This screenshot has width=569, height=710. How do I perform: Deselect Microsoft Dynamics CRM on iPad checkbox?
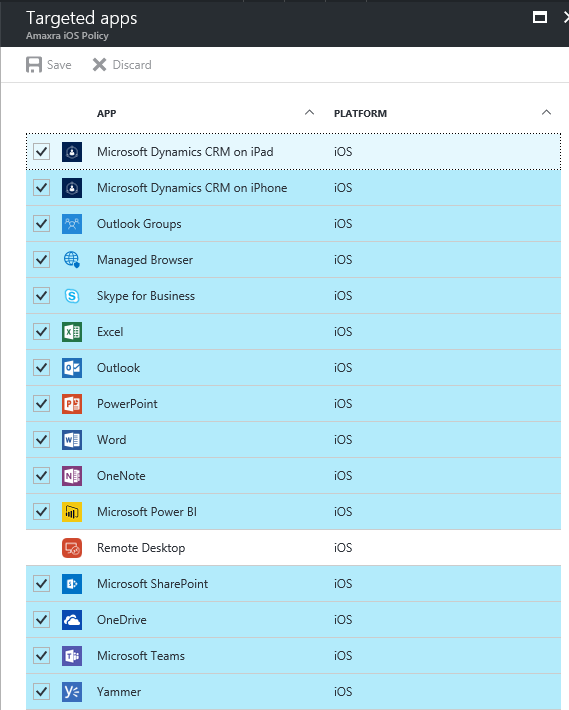(x=42, y=152)
